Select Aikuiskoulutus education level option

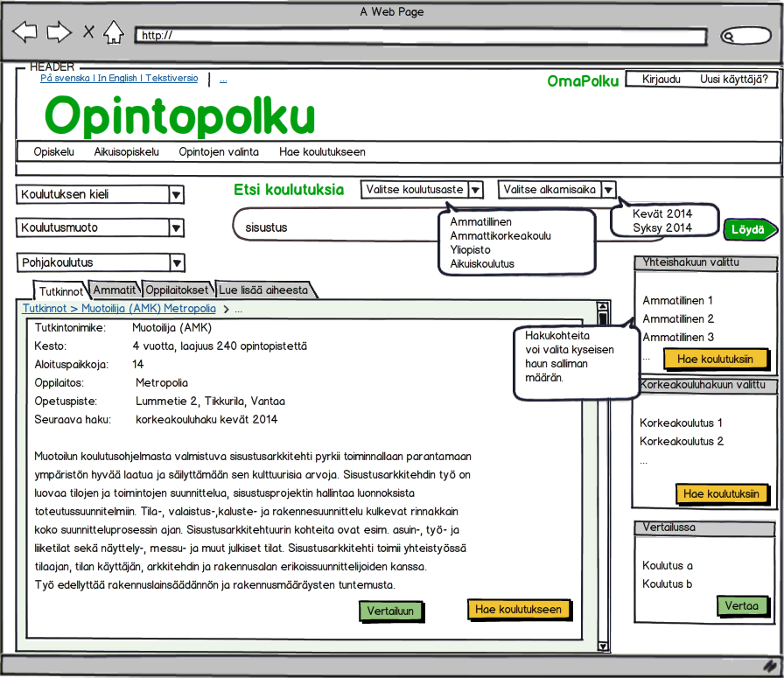coord(482,263)
